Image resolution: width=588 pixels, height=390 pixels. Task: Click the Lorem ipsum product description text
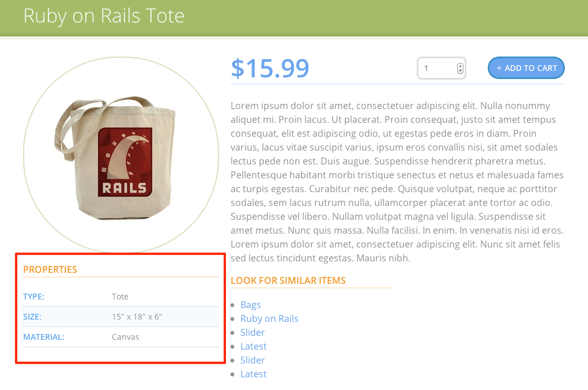click(397, 182)
